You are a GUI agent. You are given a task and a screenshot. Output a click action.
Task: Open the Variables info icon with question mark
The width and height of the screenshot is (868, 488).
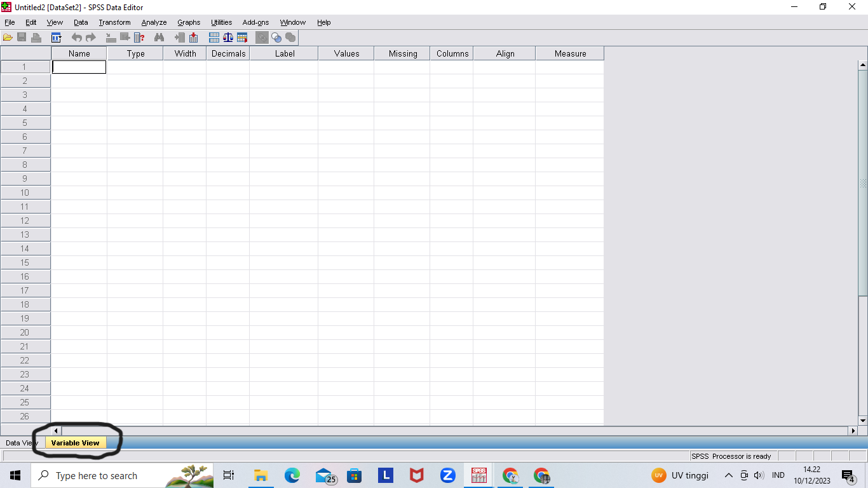pyautogui.click(x=139, y=37)
